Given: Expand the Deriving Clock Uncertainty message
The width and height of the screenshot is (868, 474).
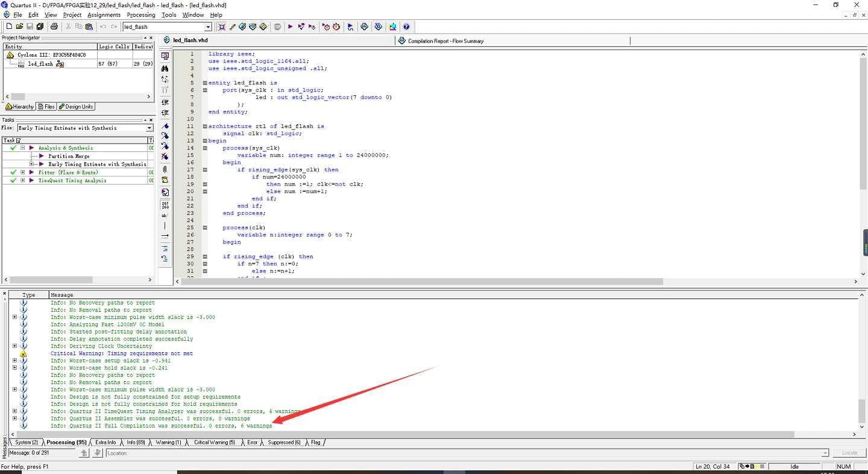Looking at the screenshot, I should (14, 346).
